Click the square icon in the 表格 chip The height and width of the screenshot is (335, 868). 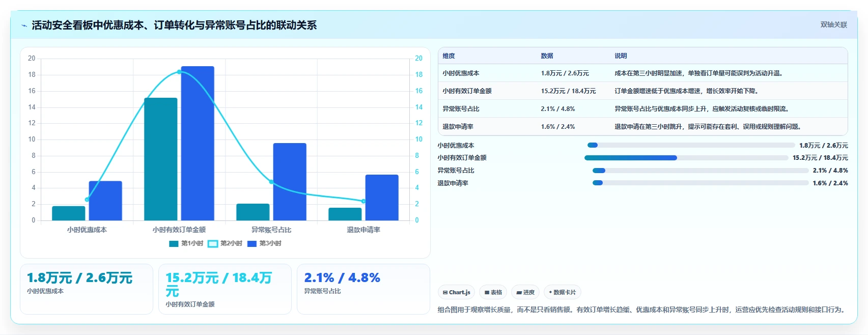487,293
